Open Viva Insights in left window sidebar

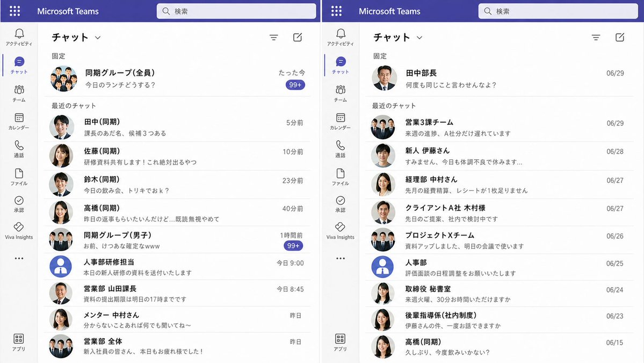coord(19,231)
